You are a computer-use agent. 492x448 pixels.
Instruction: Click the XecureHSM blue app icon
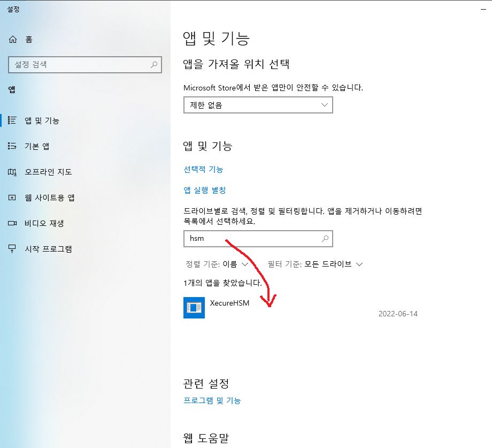point(194,308)
